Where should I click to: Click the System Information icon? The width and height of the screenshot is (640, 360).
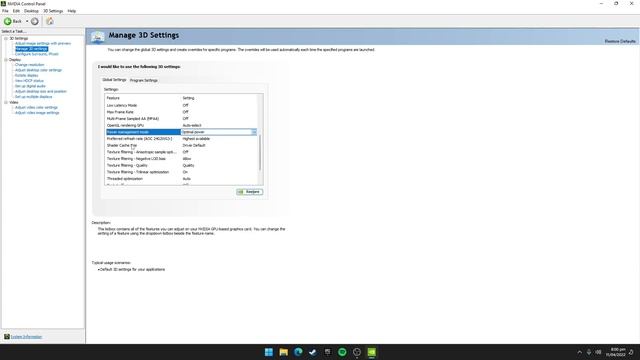coord(7,337)
